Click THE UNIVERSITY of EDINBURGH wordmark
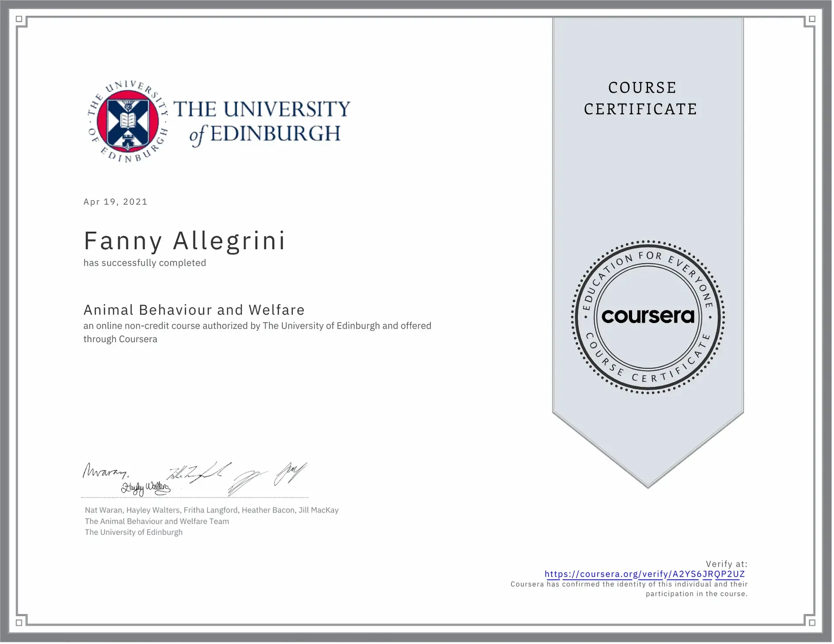 [x=263, y=123]
